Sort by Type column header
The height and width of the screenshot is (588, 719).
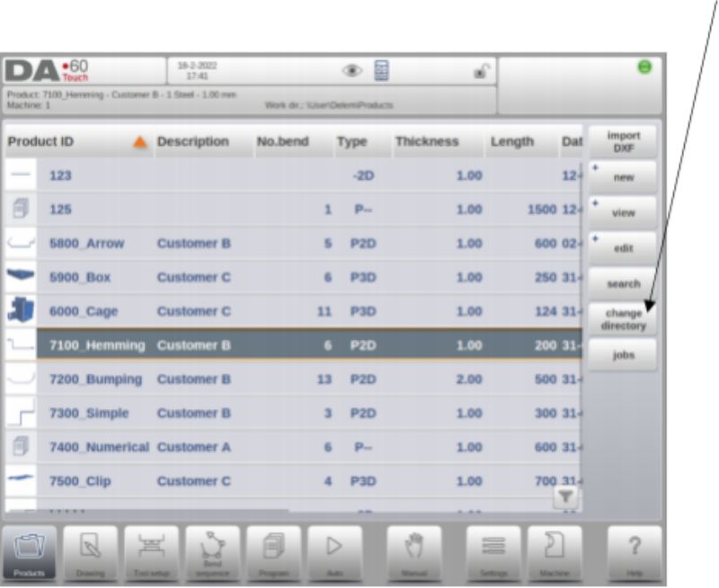tap(363, 142)
